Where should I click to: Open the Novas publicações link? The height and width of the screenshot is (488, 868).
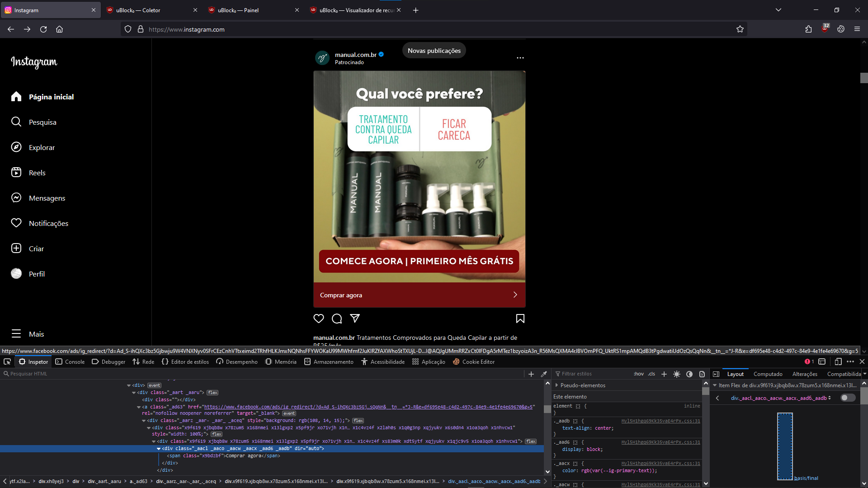(434, 50)
